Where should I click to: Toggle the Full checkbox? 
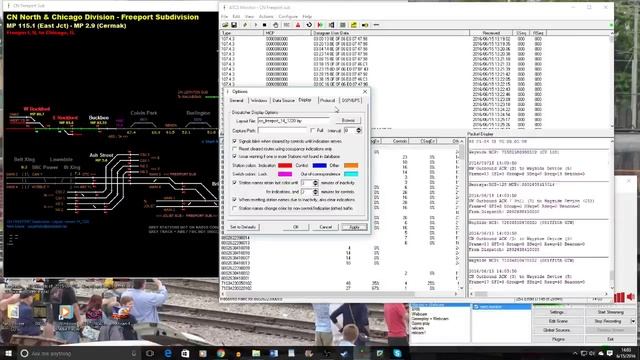coord(313,130)
